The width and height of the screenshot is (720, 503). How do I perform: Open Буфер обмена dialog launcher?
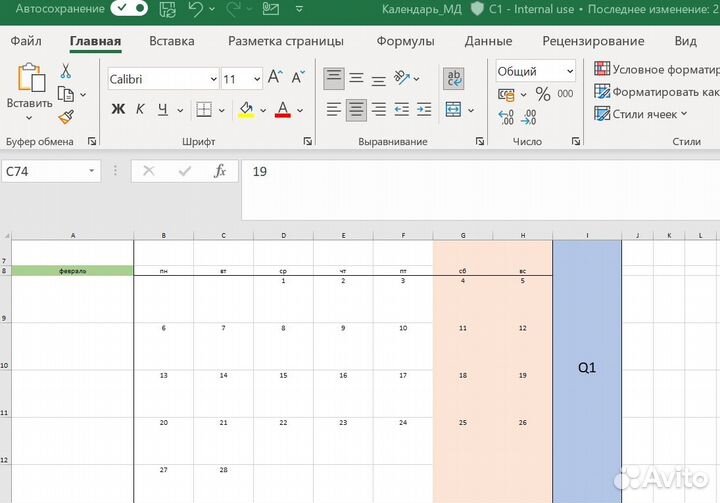[92, 141]
